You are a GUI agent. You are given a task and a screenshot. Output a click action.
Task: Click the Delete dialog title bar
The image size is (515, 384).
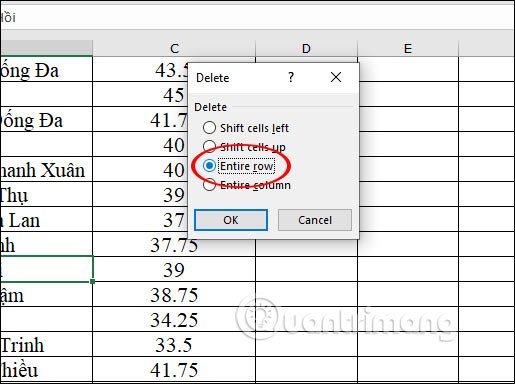(240, 77)
